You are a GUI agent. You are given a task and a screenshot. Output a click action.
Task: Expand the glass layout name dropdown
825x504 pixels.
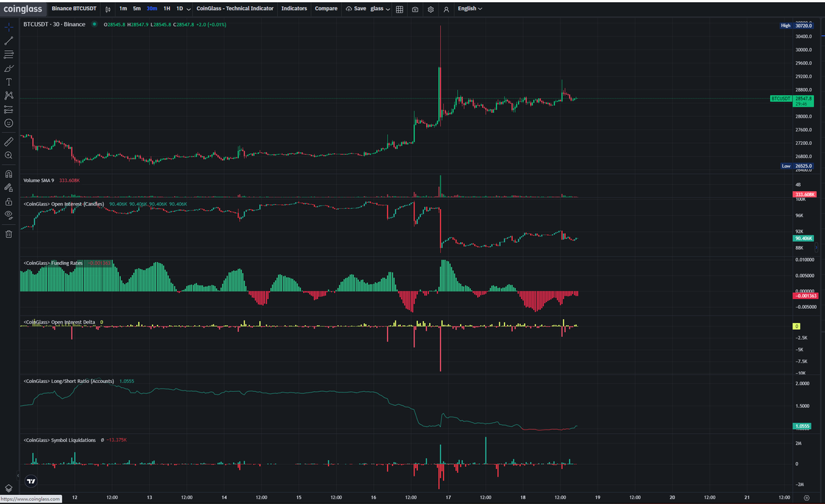click(380, 9)
